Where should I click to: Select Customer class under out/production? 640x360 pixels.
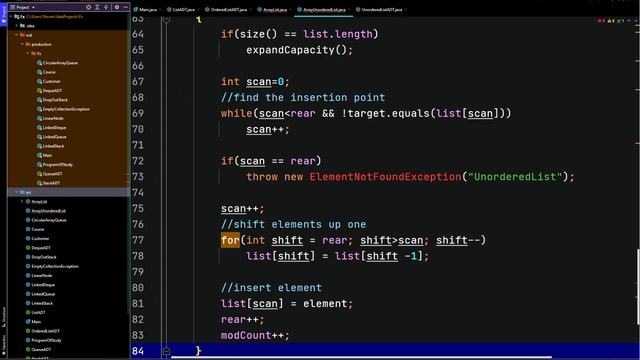click(x=51, y=81)
